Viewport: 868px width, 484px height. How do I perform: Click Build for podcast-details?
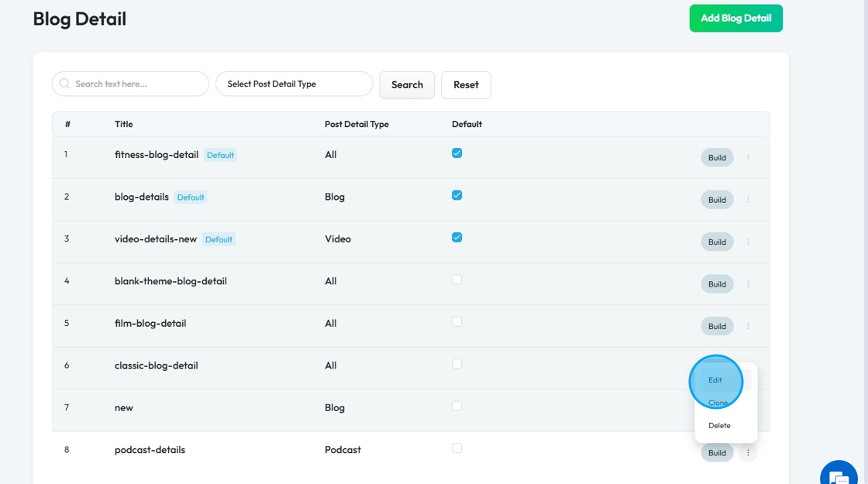[x=717, y=452]
